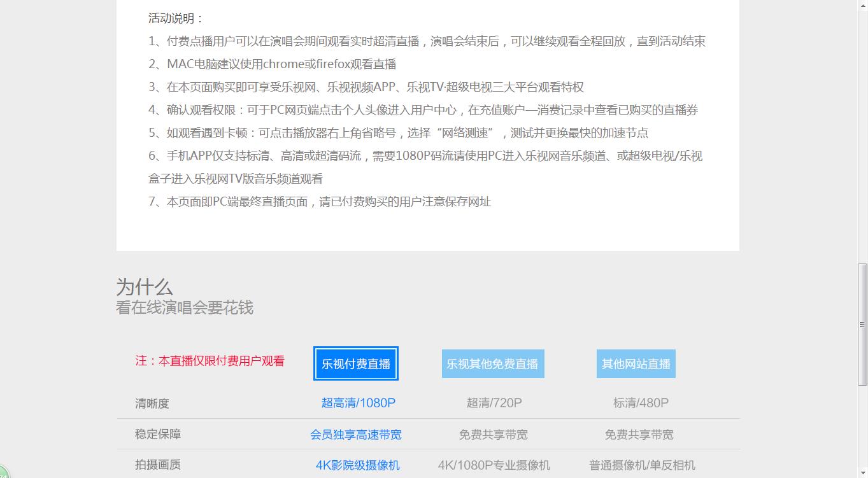Click rule 6 about 手机APP仅支持标清
Viewport: 868px width, 478px height.
click(426, 156)
